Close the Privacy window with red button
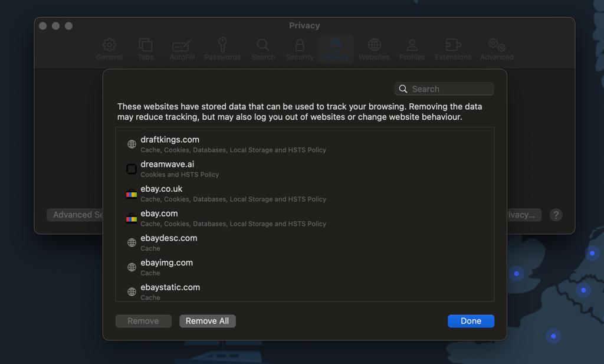Image resolution: width=604 pixels, height=364 pixels. [42, 26]
